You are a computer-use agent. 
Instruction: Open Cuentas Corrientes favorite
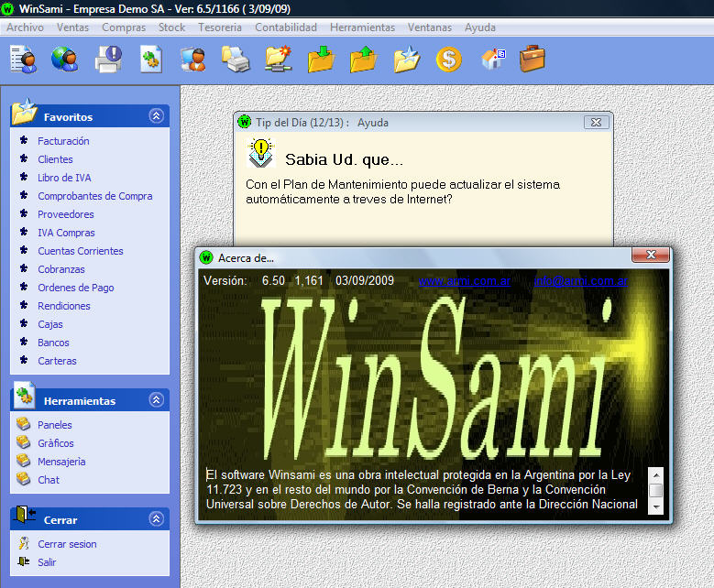80,251
